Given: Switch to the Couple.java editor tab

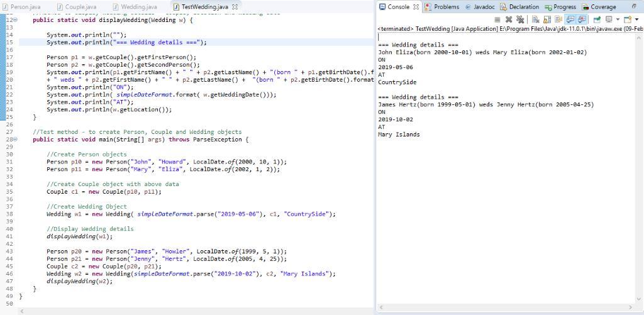Looking at the screenshot, I should pyautogui.click(x=77, y=6).
